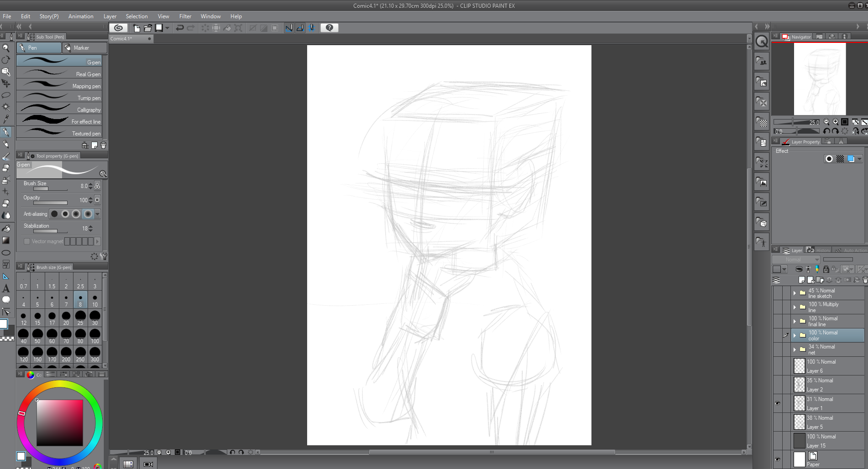Click inside the color picker square

60,423
